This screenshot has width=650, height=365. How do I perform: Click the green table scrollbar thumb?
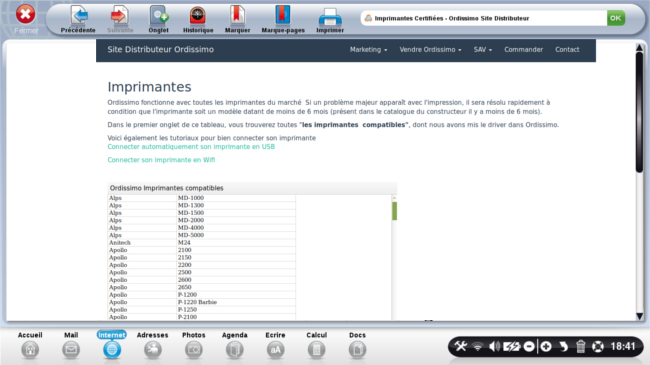tap(394, 211)
